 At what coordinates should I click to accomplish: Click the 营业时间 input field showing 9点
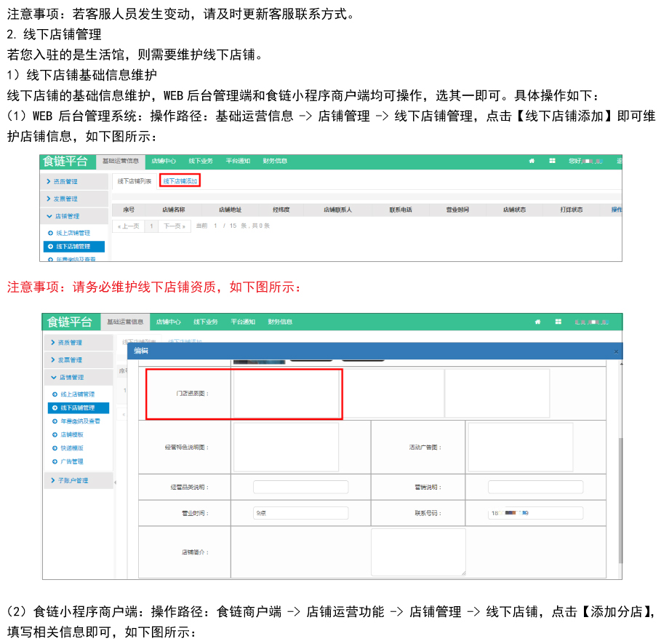click(x=300, y=513)
